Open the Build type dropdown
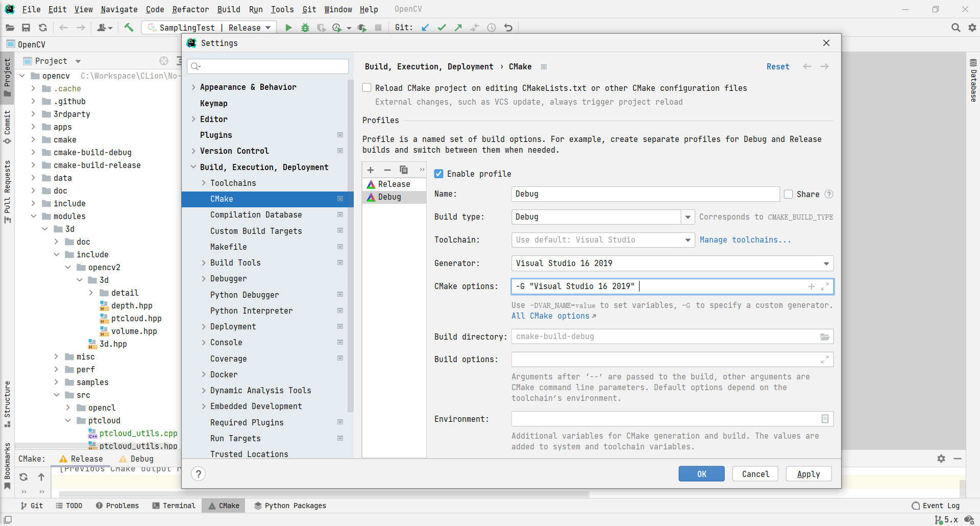The width and height of the screenshot is (980, 526). 688,217
